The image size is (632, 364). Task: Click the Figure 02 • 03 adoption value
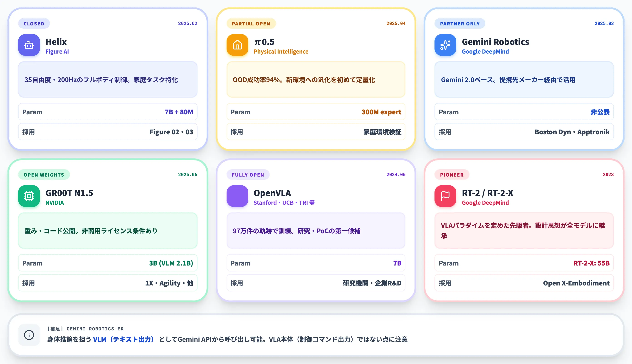coord(171,132)
